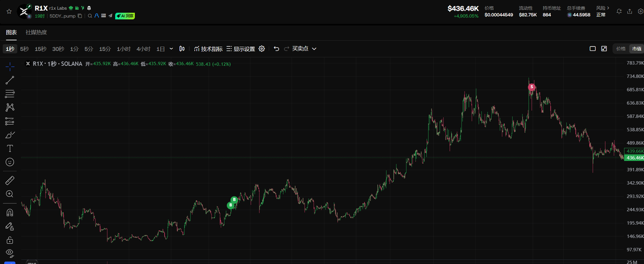
Task: Copy the 5DDY...pump contract address
Action: [x=80, y=16]
